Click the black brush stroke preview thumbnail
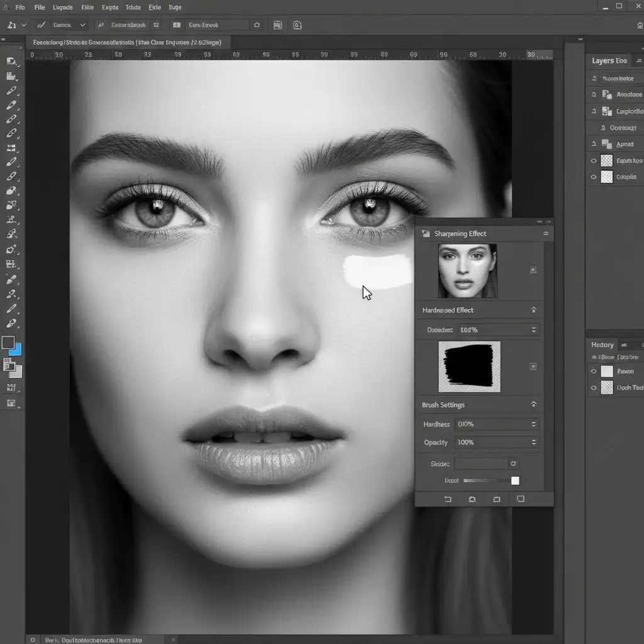This screenshot has width=644, height=644. 469,367
